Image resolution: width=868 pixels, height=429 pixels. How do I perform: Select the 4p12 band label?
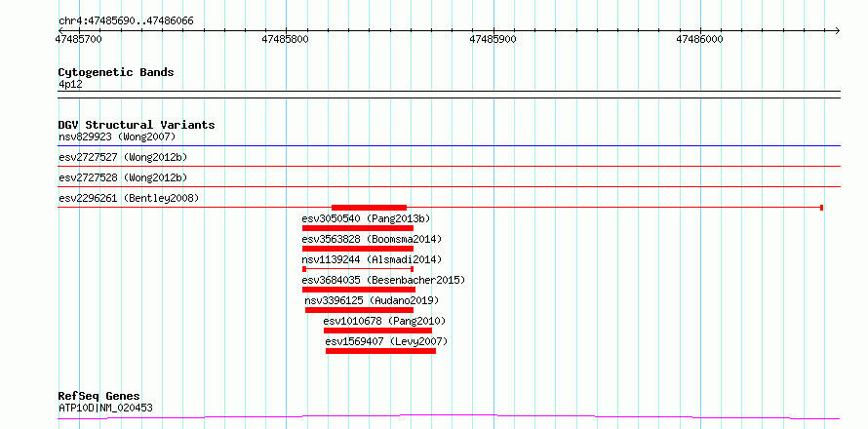tap(70, 84)
